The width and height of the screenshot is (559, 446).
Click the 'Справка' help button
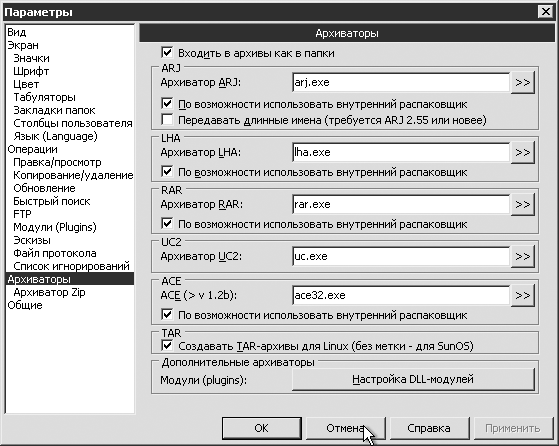point(429,428)
